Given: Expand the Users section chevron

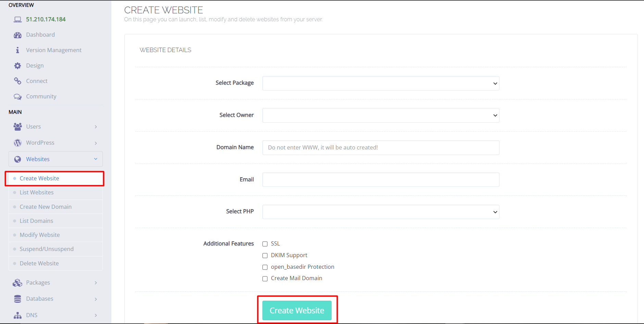Looking at the screenshot, I should click(x=96, y=127).
